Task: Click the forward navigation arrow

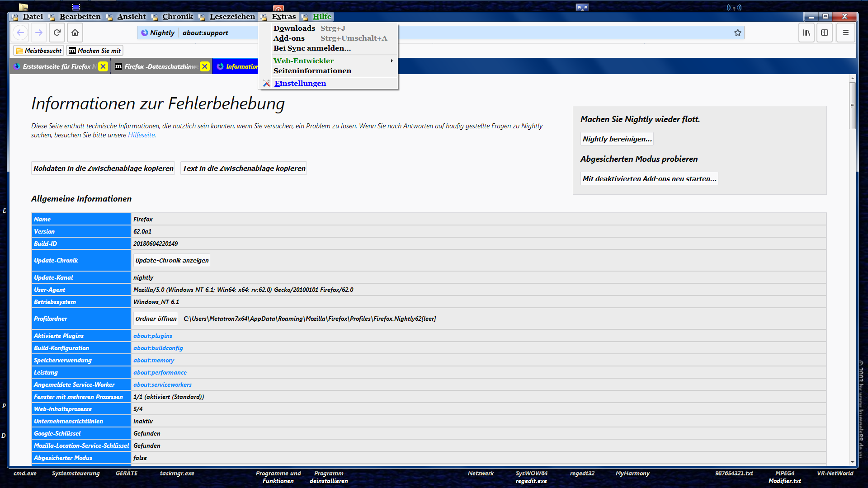Action: point(39,33)
